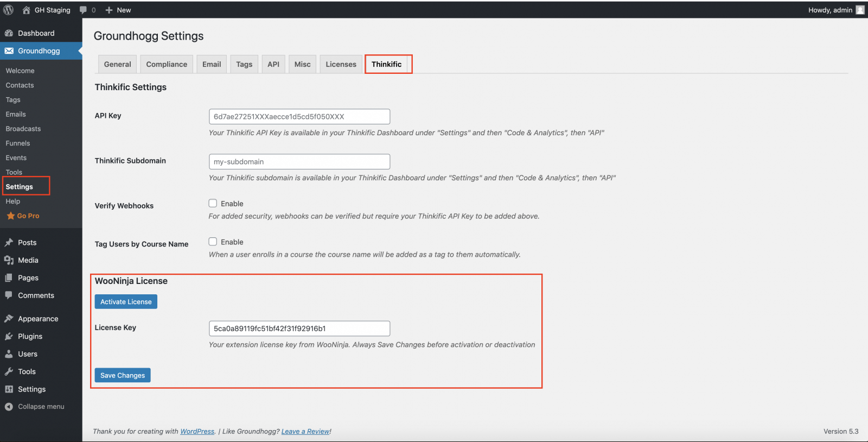The image size is (868, 442).
Task: Click the Thinkific Subdomain input field
Action: point(299,162)
